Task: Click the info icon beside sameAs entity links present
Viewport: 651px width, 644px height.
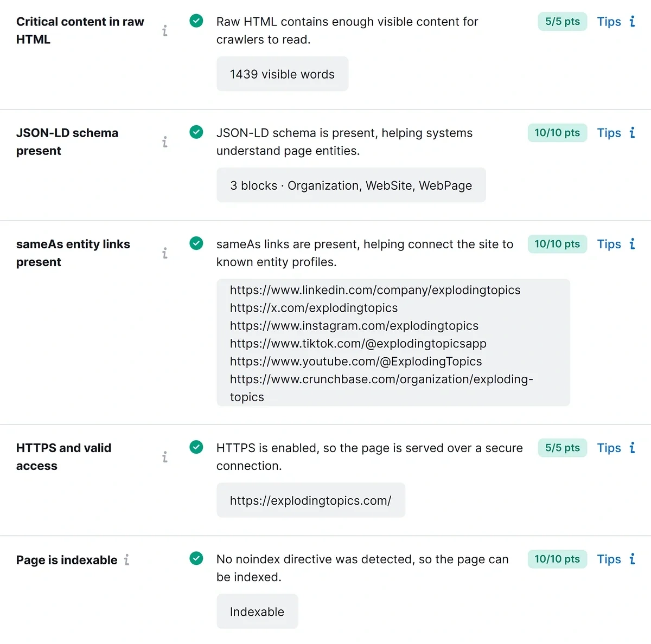Action: click(x=165, y=253)
